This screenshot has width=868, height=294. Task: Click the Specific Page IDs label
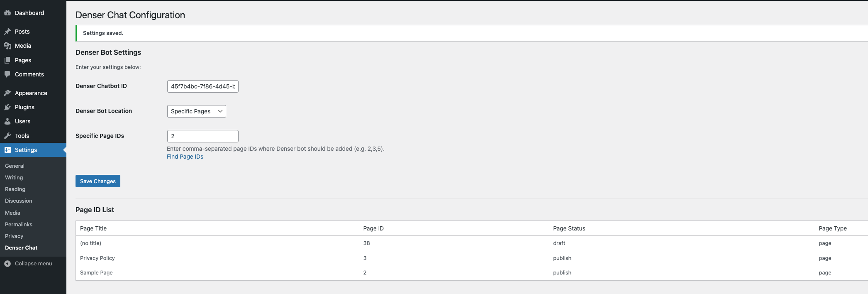coord(100,136)
